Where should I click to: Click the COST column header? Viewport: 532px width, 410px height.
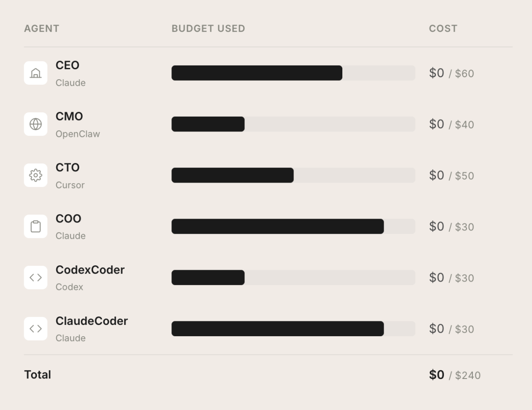click(x=443, y=29)
